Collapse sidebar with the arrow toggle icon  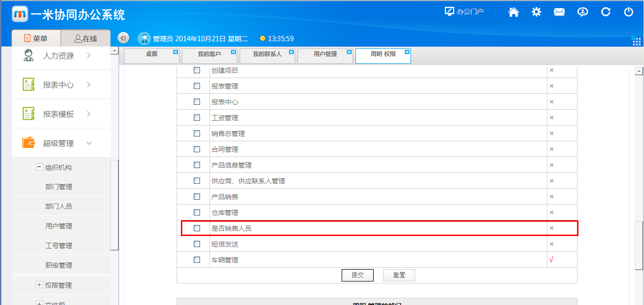pyautogui.click(x=123, y=38)
